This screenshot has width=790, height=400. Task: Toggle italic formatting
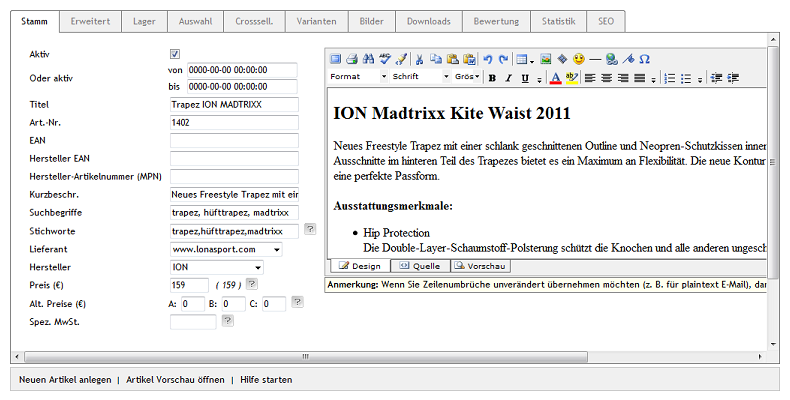pyautogui.click(x=508, y=78)
